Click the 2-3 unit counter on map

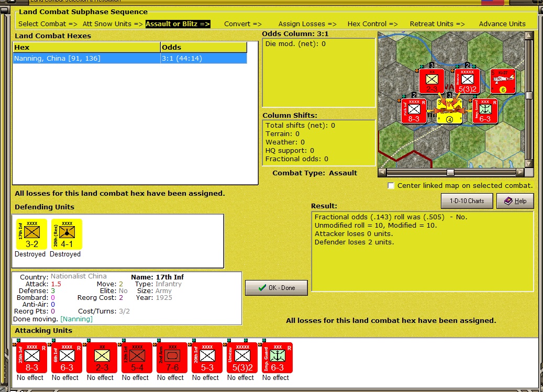click(431, 81)
